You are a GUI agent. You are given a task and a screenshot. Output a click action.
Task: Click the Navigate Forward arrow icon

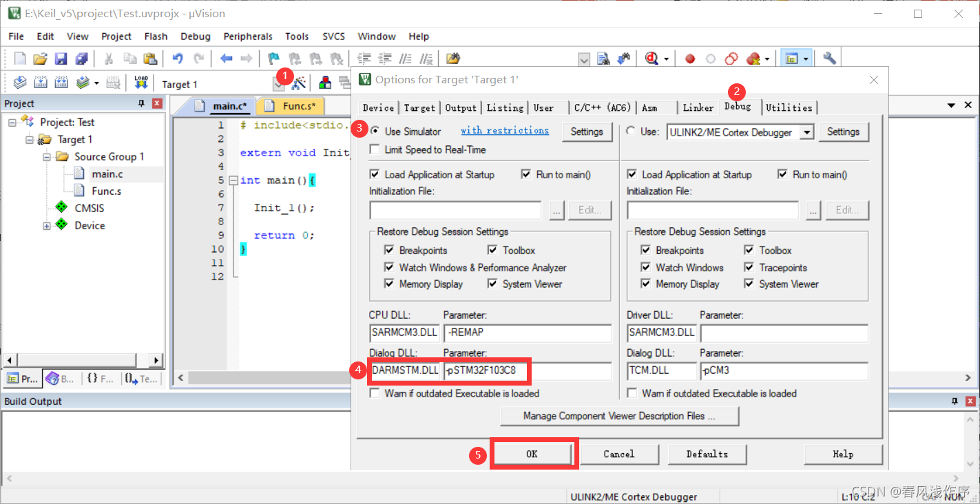point(246,59)
